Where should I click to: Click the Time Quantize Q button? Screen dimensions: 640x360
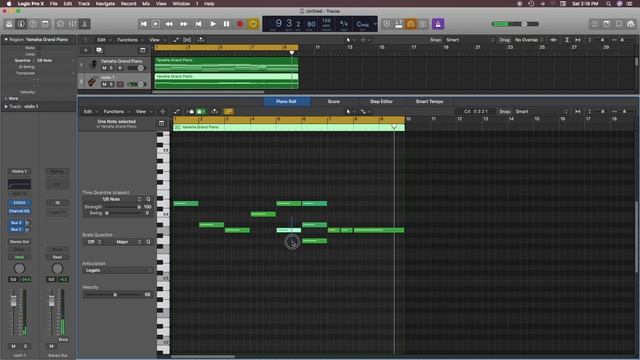point(149,199)
